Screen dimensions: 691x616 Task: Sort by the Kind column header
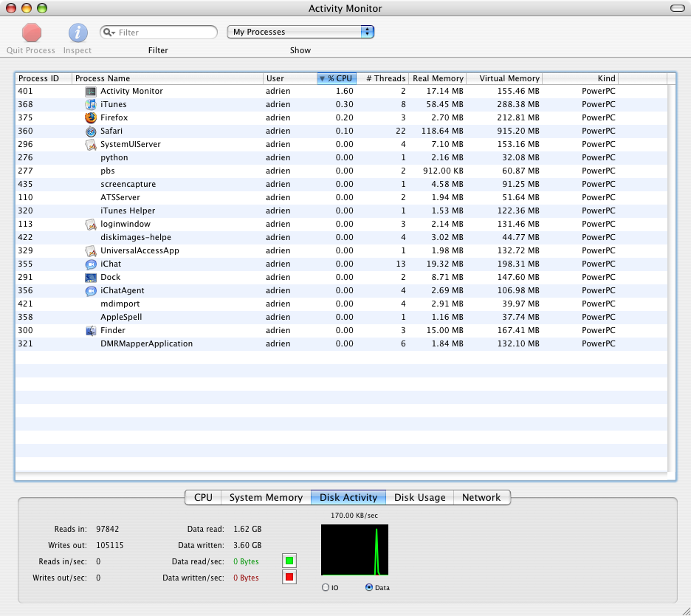580,78
